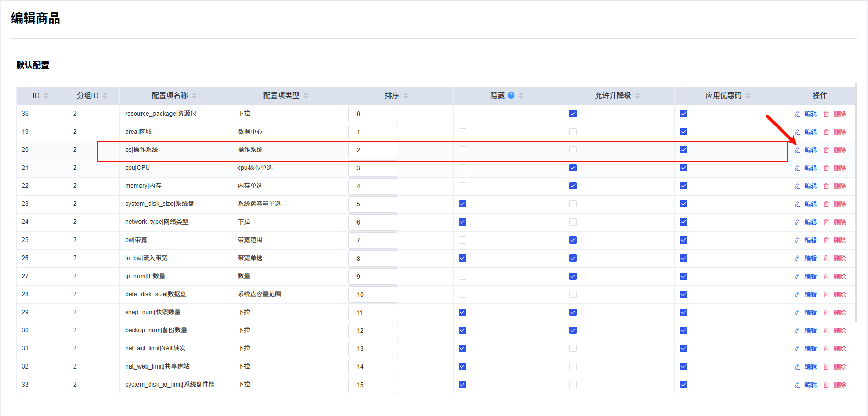This screenshot has height=416, width=868.
Task: Click the pencil icon for nat_acl_limit row
Action: click(797, 349)
